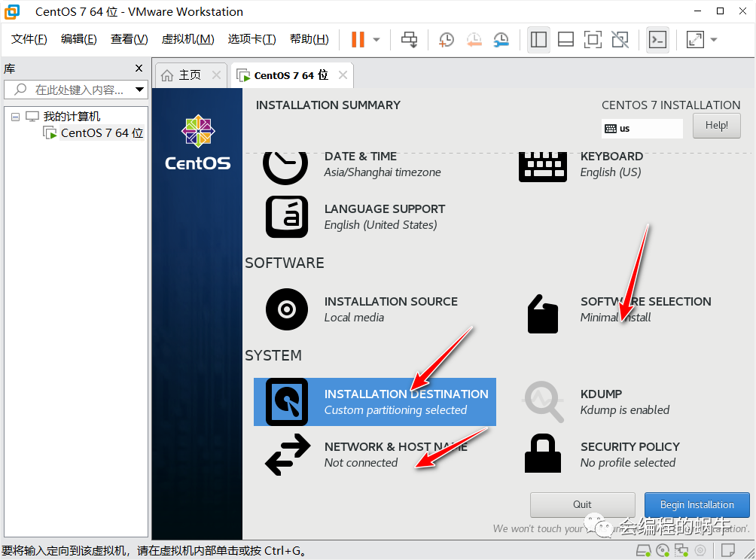
Task: Click the CD/DVD status bar icon
Action: pos(663,550)
